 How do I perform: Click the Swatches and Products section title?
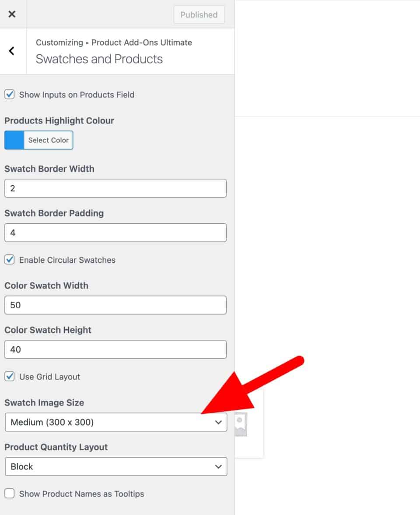tap(99, 59)
